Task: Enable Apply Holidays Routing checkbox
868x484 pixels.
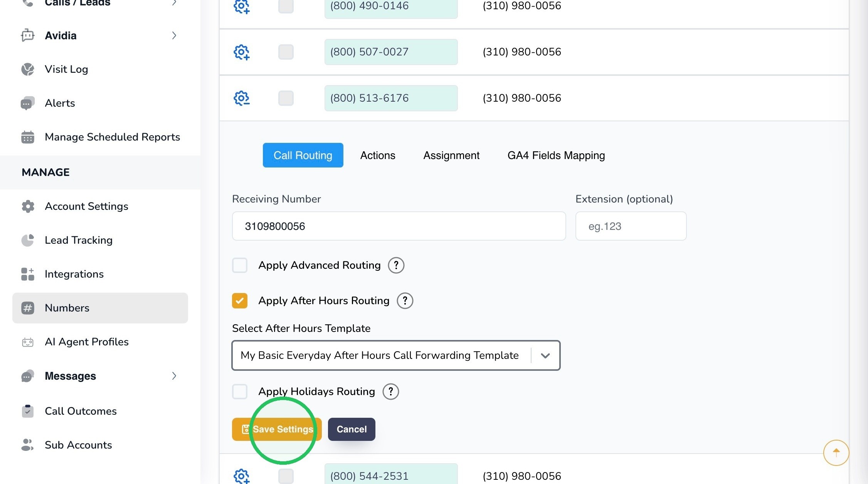Action: pos(240,392)
